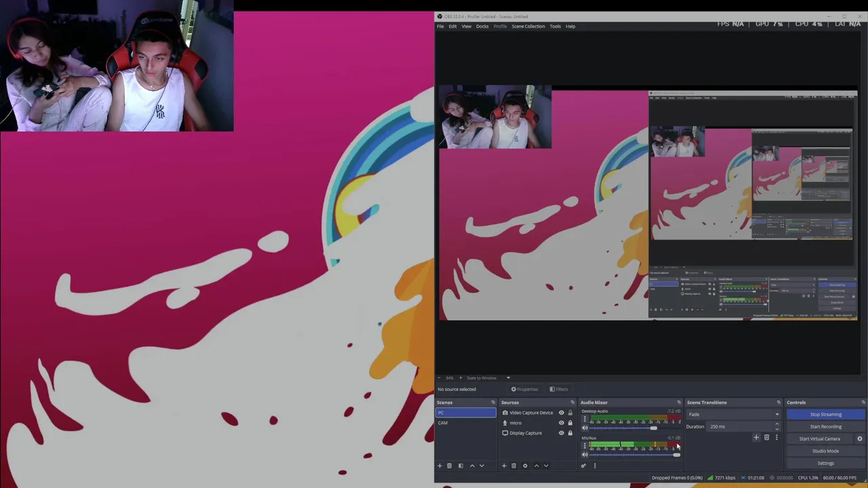Add a new scene transition plus icon

coord(756,438)
